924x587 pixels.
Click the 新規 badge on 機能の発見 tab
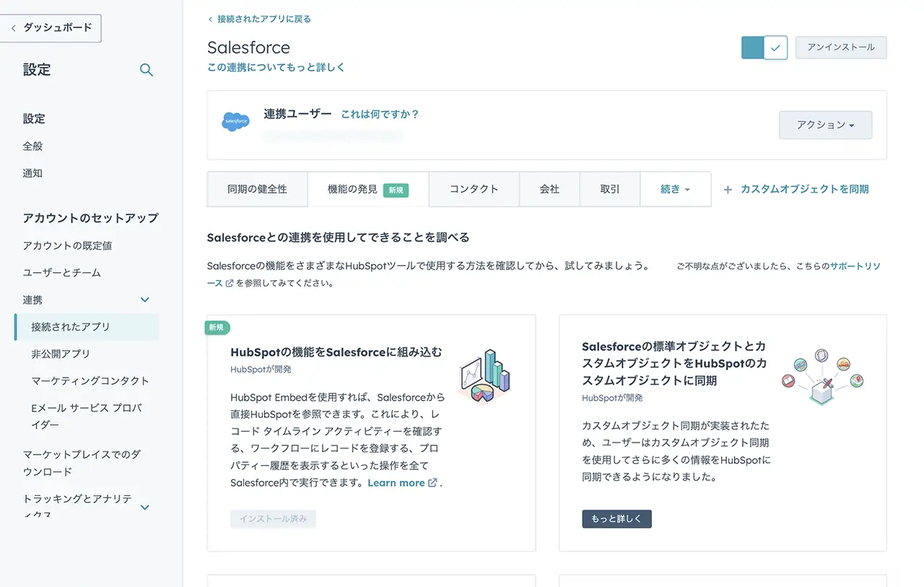tap(396, 190)
